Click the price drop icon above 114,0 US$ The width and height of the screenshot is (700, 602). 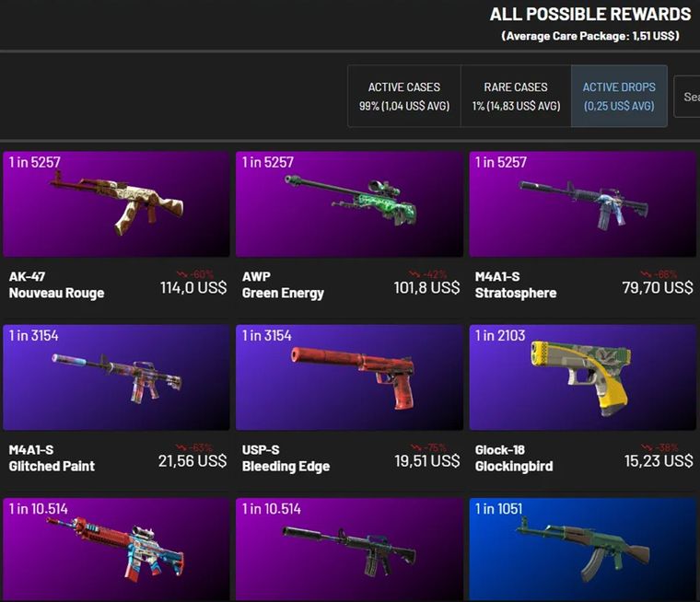pos(182,274)
